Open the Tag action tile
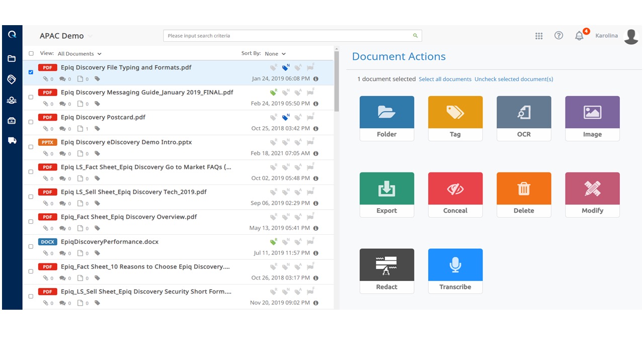The height and width of the screenshot is (362, 644). point(455,119)
